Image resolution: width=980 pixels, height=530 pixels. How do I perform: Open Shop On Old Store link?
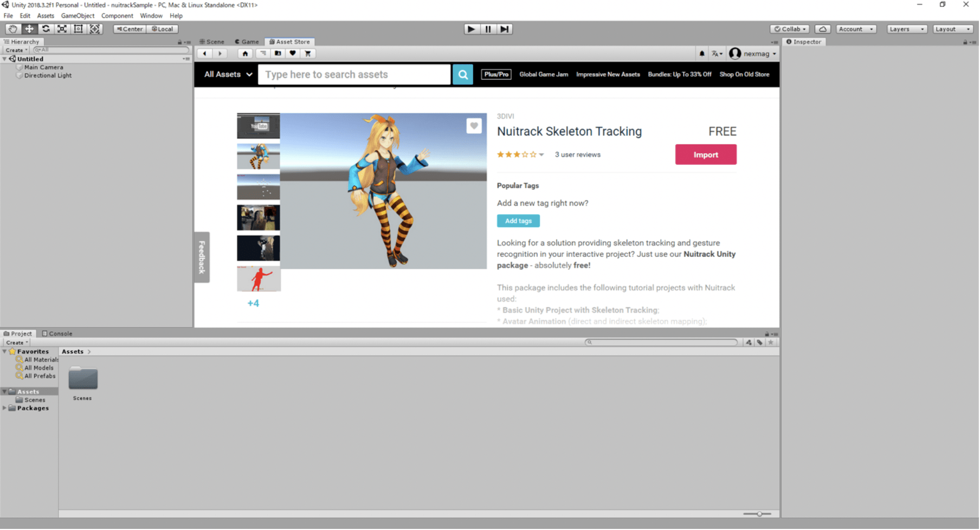coord(745,75)
